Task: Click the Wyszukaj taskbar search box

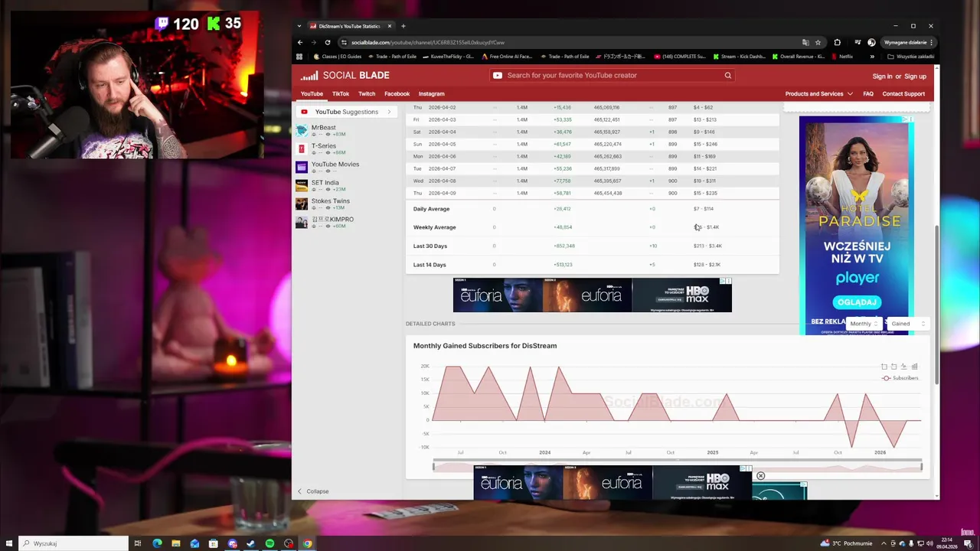Action: coord(73,543)
